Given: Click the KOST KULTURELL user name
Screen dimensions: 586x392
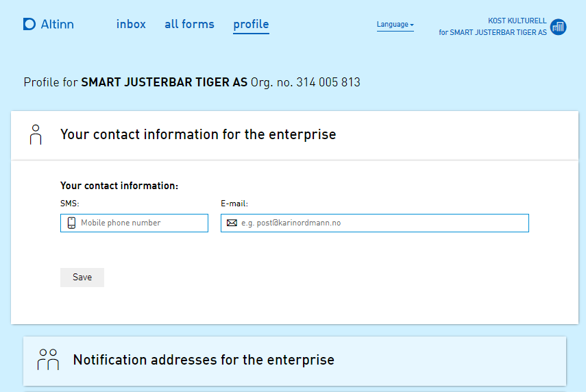Looking at the screenshot, I should click(x=517, y=21).
